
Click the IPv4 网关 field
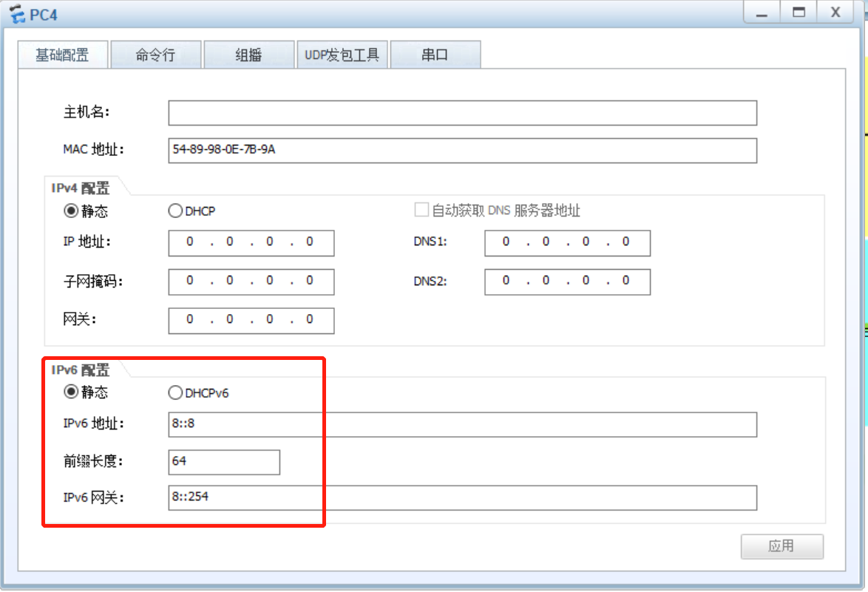[x=251, y=321]
